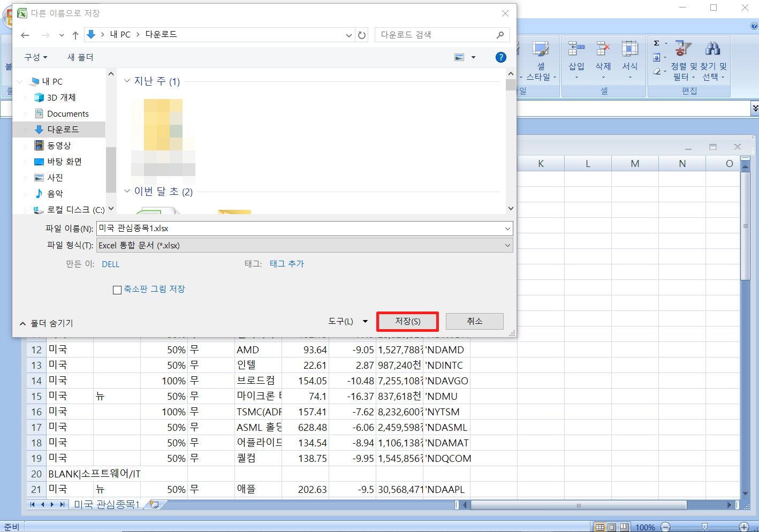Click the 저장(S) save button
Viewport: 759px width, 532px height.
[x=408, y=322]
